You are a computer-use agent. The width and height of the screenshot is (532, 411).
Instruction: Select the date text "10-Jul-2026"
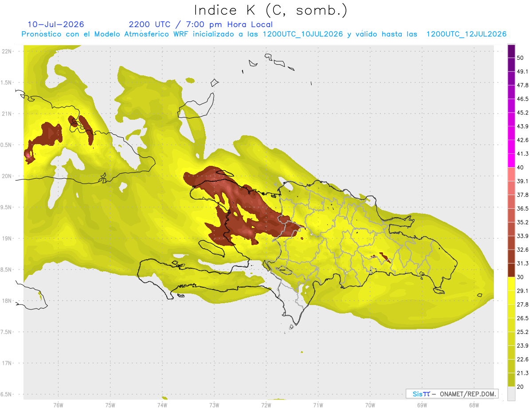[x=55, y=24]
